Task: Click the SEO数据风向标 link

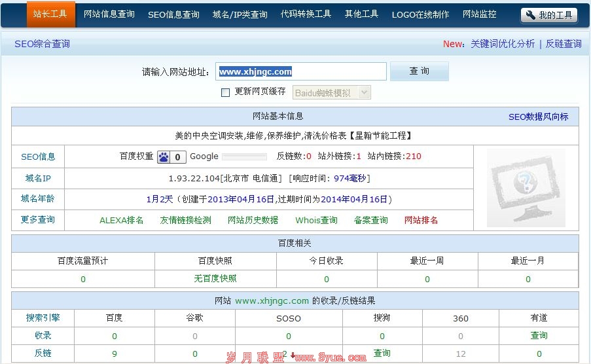Action: click(538, 117)
